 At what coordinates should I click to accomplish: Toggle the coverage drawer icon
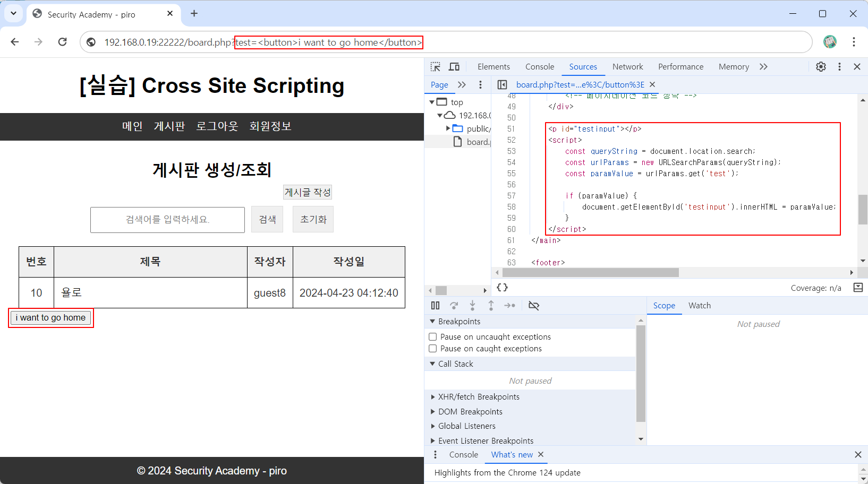pyautogui.click(x=858, y=288)
